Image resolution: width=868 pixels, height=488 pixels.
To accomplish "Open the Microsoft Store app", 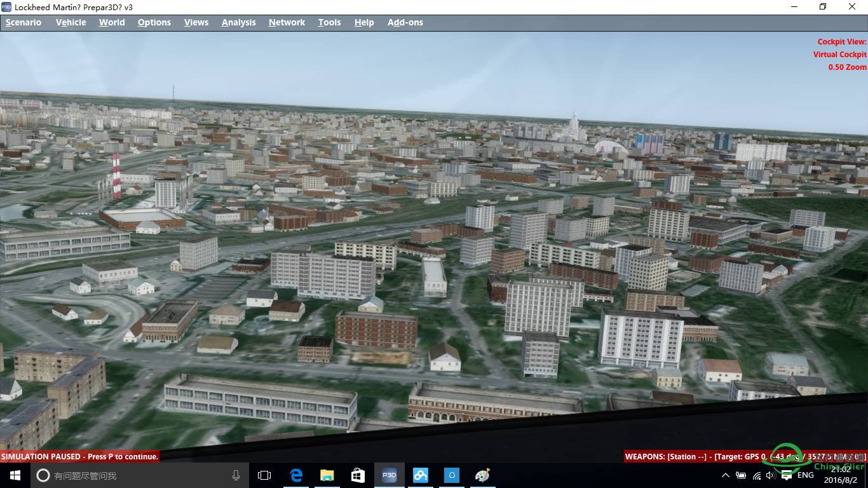I will tap(357, 475).
